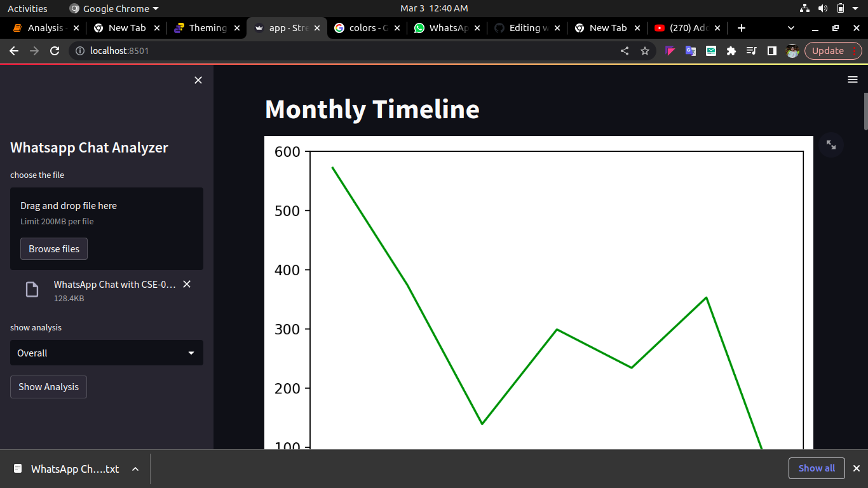Open the show analysis Overall dropdown

point(107,353)
